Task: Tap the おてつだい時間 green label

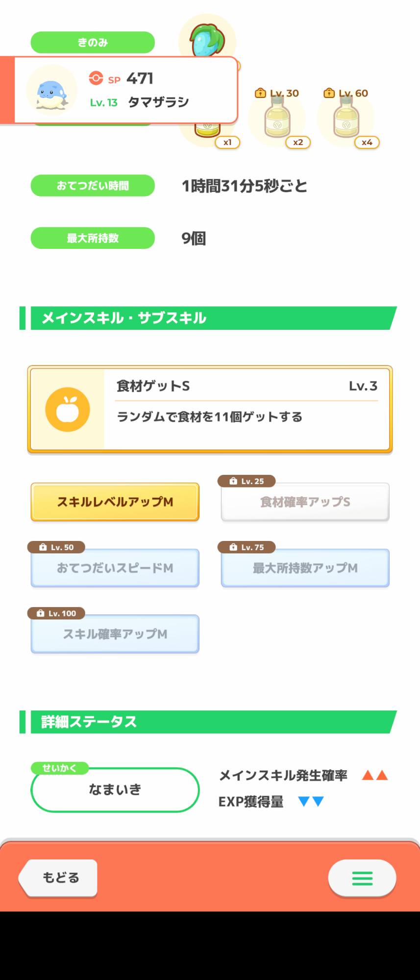Action: coord(93,186)
